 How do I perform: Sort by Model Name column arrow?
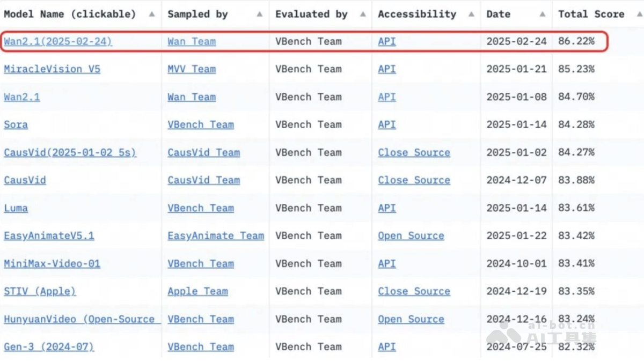coord(152,14)
